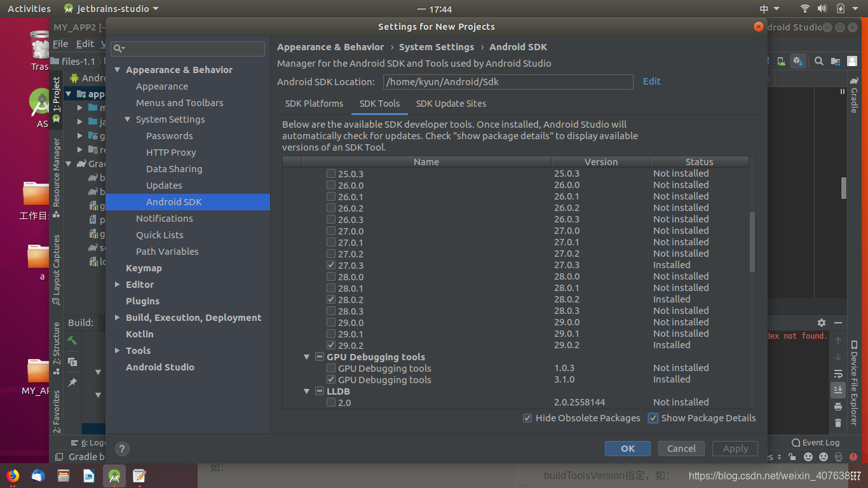The width and height of the screenshot is (868, 488).
Task: Open text editor icon in taskbar
Action: [140, 475]
